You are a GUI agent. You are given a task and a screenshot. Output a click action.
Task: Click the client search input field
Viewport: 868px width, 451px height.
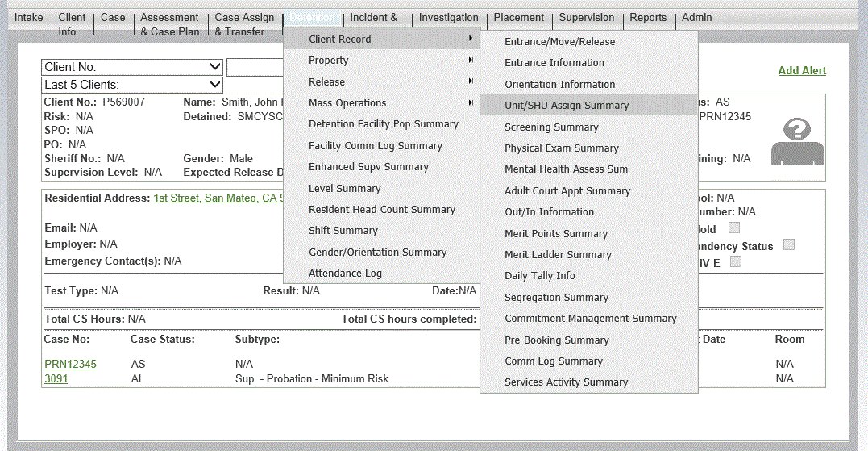click(255, 67)
